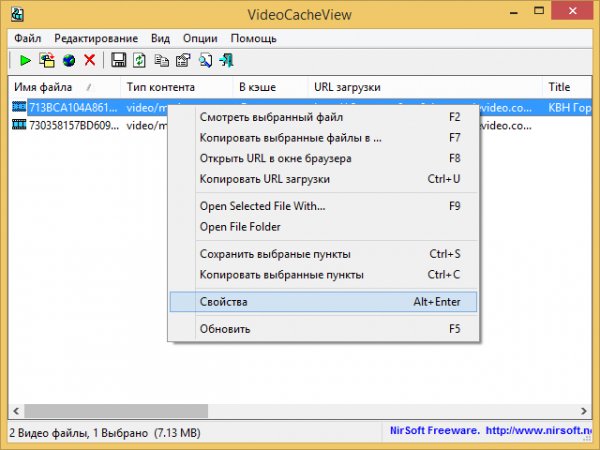600x450 pixels.
Task: Click the globe Open URL in browser icon
Action: [69, 60]
